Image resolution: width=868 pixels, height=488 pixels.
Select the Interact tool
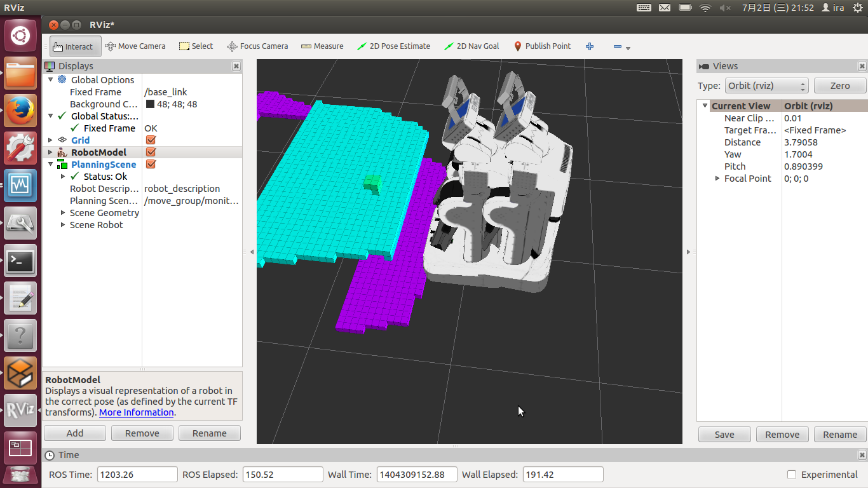(x=76, y=46)
